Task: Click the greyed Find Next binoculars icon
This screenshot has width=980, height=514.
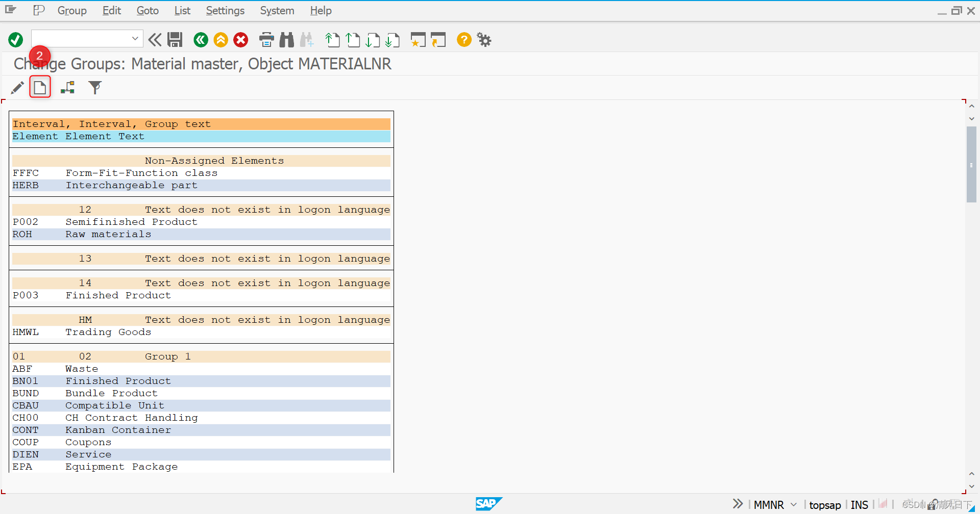Action: pyautogui.click(x=307, y=40)
